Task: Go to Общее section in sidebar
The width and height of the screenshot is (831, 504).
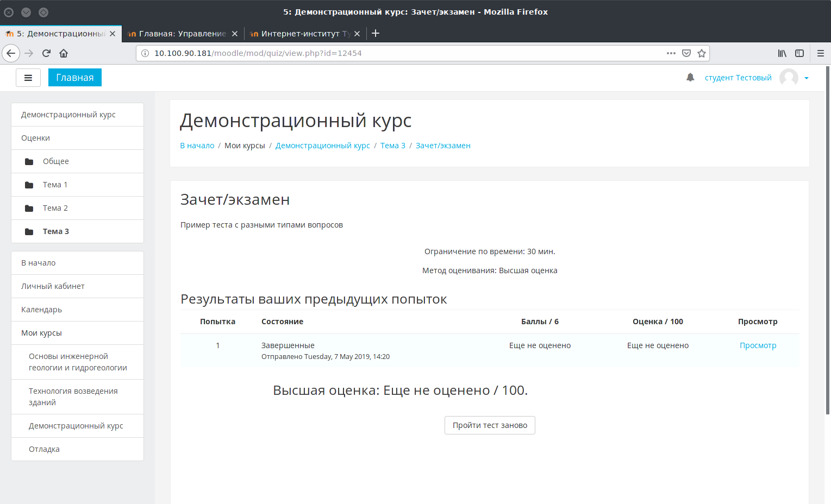Action: point(77,161)
